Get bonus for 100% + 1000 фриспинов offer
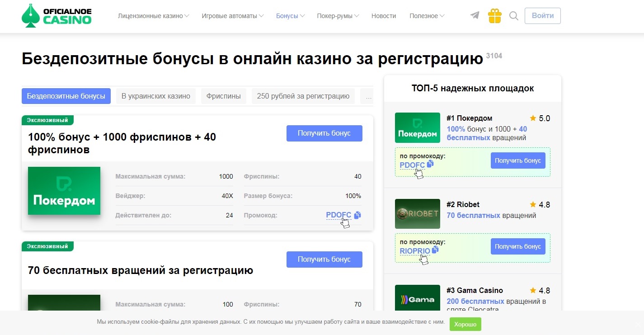The width and height of the screenshot is (644, 335). [324, 133]
